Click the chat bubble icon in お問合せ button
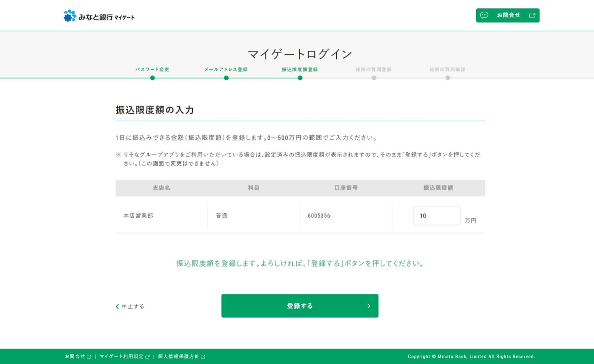 (484, 15)
